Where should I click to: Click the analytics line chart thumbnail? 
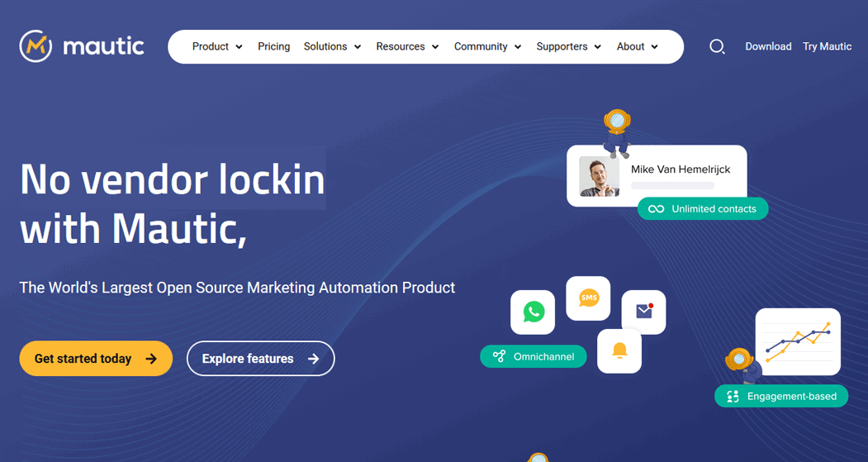798,342
